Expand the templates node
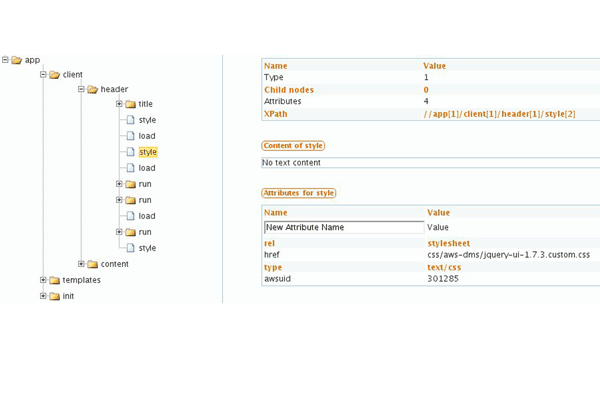This screenshot has width=600, height=400. (x=43, y=280)
